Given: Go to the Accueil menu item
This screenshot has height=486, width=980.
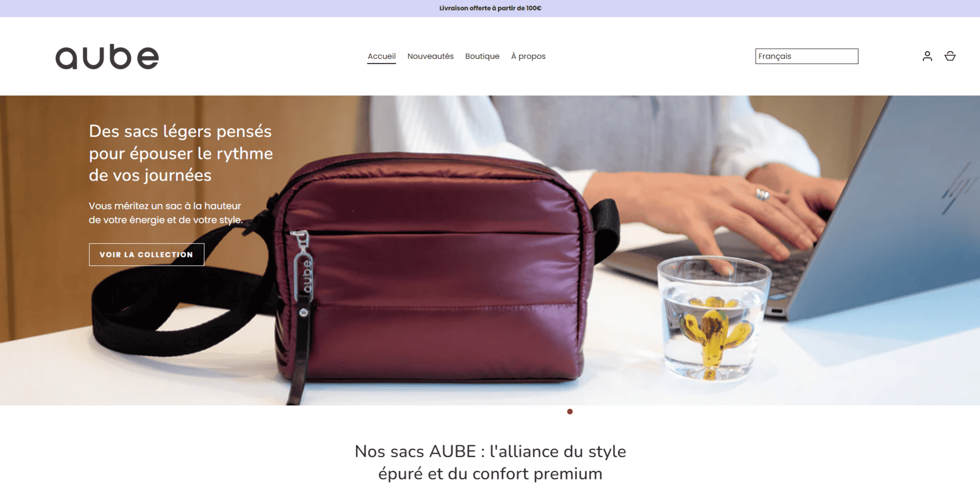Looking at the screenshot, I should pos(382,56).
